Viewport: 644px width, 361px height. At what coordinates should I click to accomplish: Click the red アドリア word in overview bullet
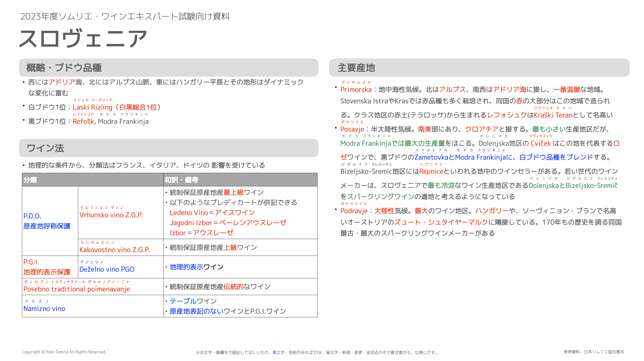click(62, 82)
